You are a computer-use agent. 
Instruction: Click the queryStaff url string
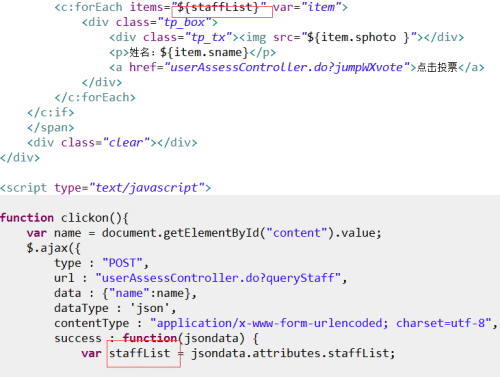point(218,278)
